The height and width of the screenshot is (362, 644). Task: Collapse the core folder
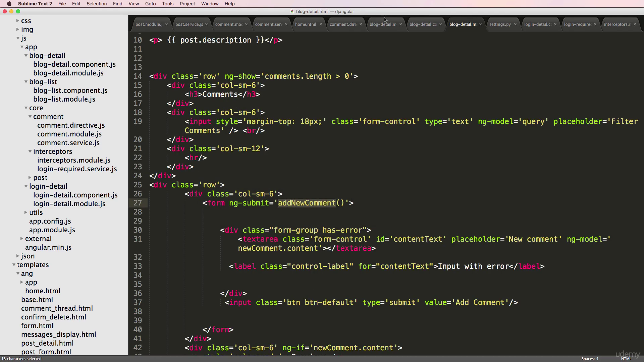pyautogui.click(x=26, y=108)
